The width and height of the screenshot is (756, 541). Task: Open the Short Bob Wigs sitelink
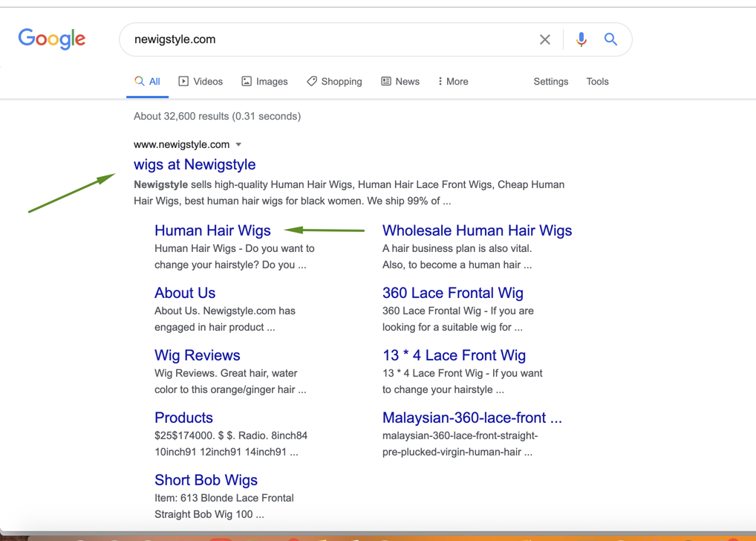coord(206,480)
